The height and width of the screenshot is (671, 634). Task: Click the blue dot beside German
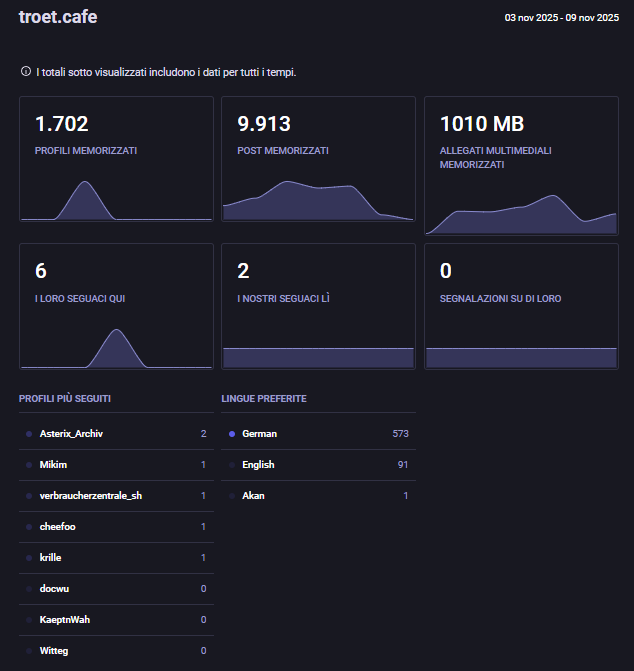[x=232, y=434]
